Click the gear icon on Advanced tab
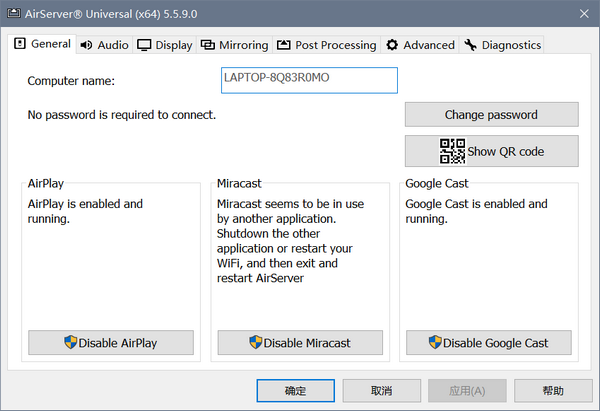 pos(392,45)
